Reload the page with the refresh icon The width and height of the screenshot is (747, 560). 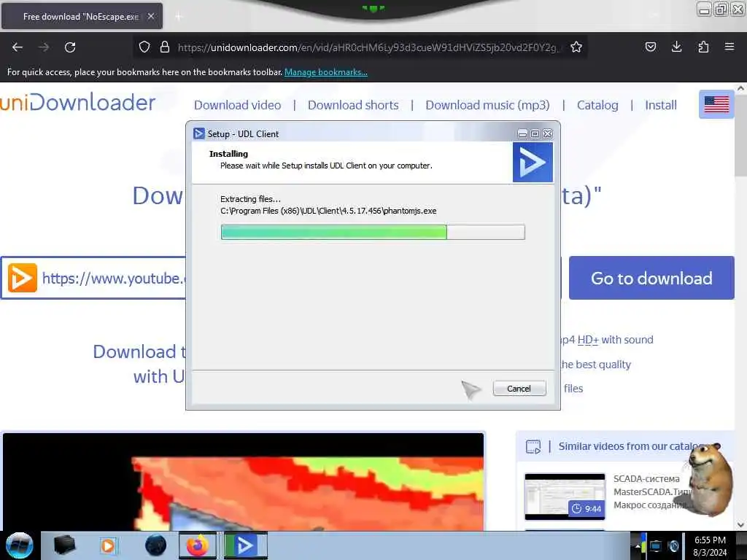[x=70, y=47]
